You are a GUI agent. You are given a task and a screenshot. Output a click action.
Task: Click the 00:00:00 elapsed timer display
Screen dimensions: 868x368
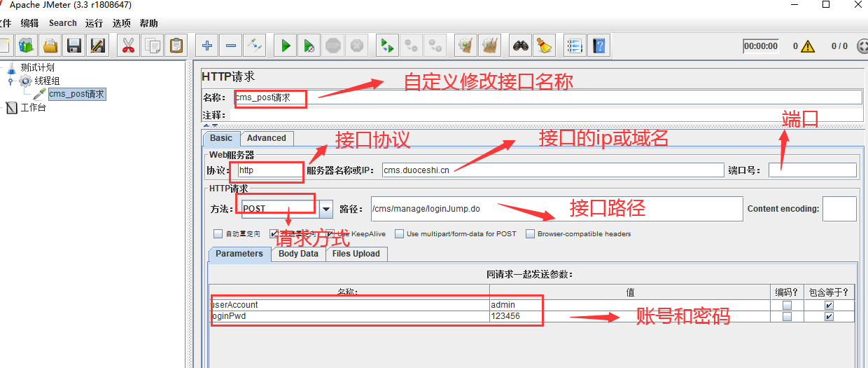(761, 46)
